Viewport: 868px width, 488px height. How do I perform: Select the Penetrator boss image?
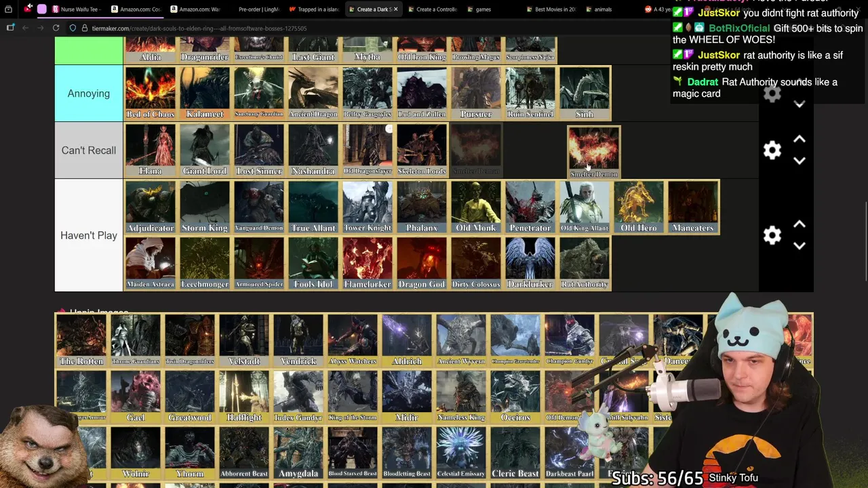[x=530, y=207]
